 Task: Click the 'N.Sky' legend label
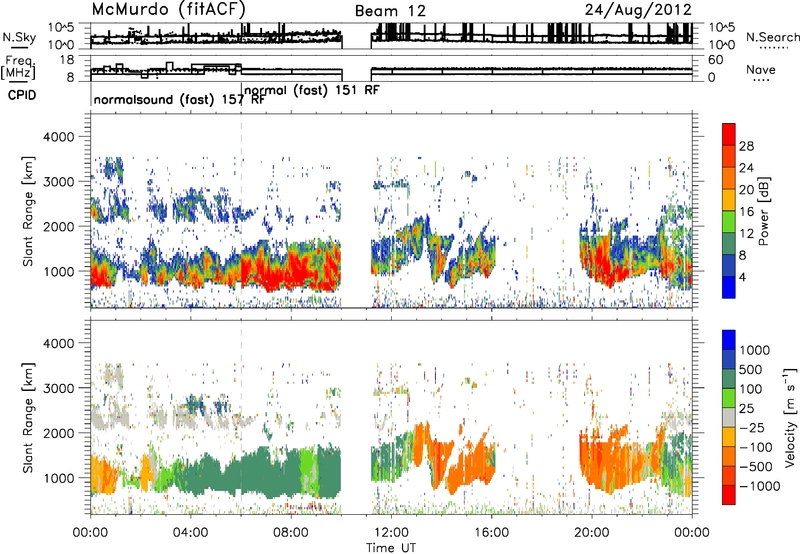click(x=19, y=37)
